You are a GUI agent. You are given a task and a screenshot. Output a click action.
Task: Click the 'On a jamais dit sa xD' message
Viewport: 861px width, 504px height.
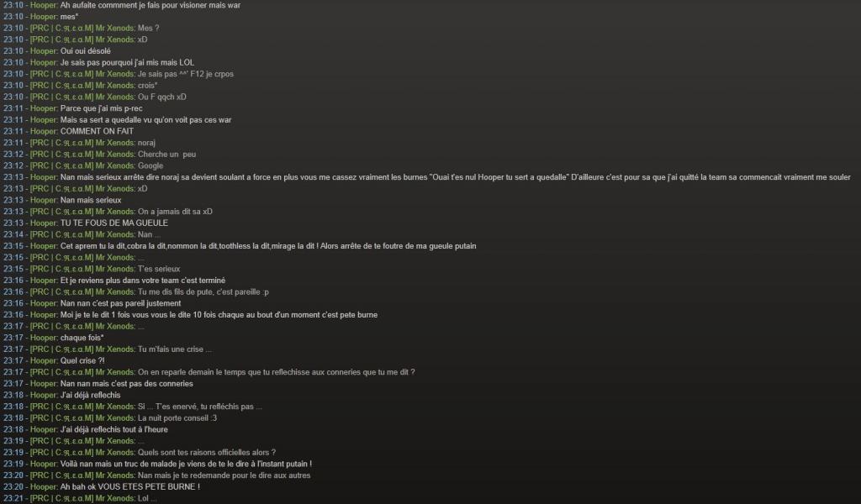click(175, 212)
